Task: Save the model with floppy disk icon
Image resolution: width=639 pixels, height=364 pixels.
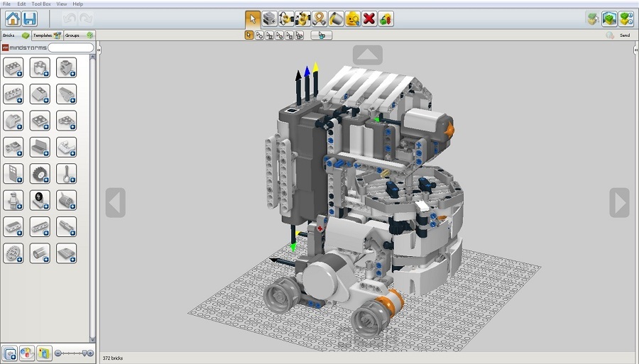Action: [x=30, y=18]
